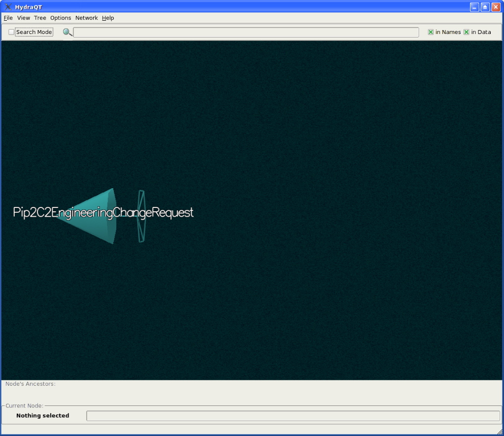Click into the search text field
Screen dimensions: 504x436
(246, 32)
